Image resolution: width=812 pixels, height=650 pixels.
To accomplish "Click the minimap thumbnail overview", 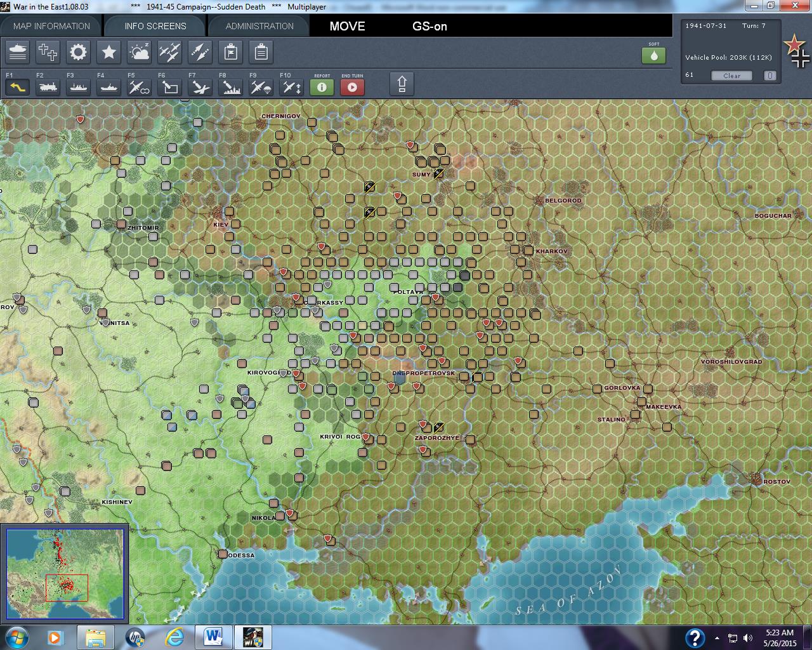I will [x=65, y=574].
